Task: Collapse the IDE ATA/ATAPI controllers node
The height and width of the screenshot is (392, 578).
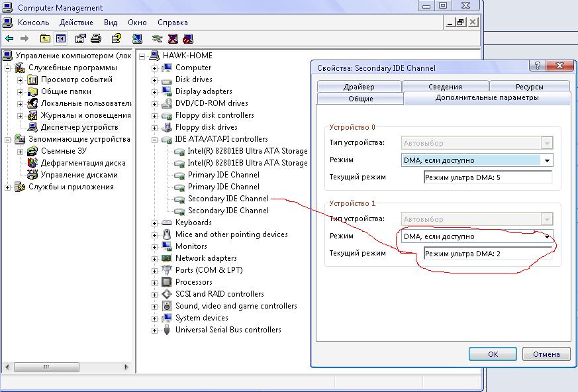Action: (x=154, y=139)
